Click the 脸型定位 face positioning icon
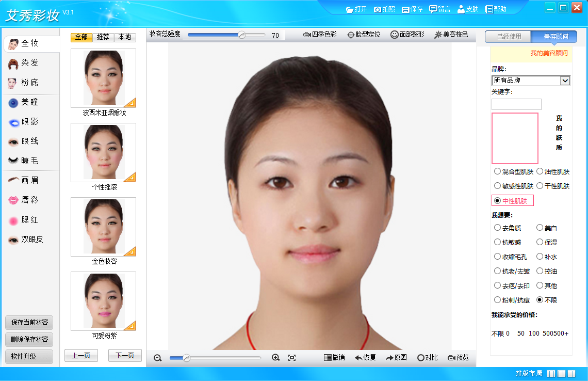Screen dimensions: 588x381 click(x=351, y=35)
